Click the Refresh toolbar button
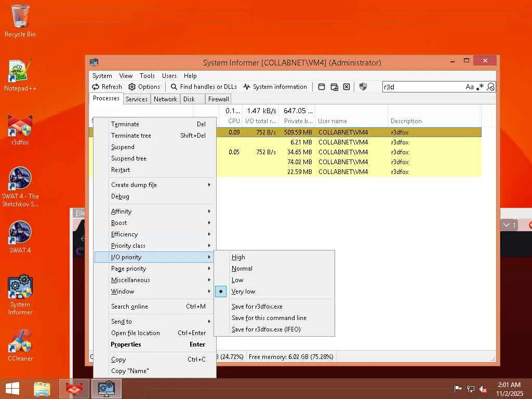The height and width of the screenshot is (399, 532). (107, 87)
